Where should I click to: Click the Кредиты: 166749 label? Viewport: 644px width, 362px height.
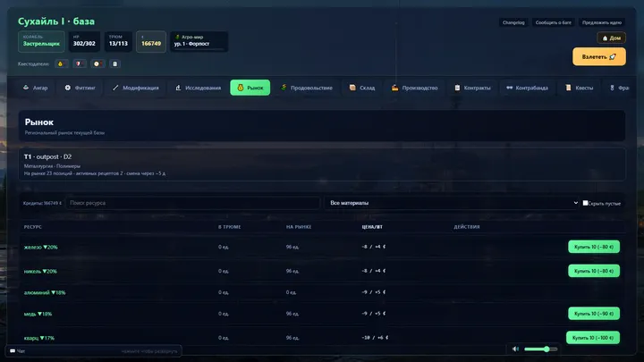pyautogui.click(x=42, y=203)
